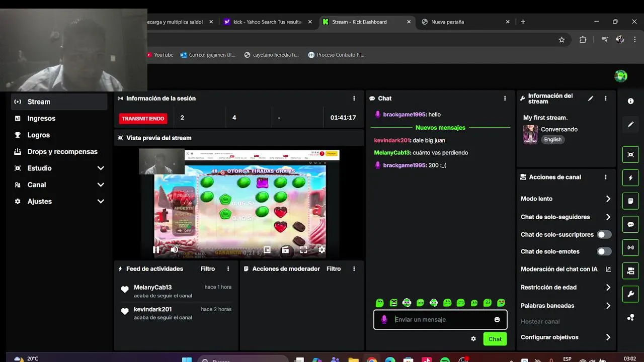The width and height of the screenshot is (644, 362).
Task: Select the broadcast signal sidebar icon
Action: tap(631, 247)
